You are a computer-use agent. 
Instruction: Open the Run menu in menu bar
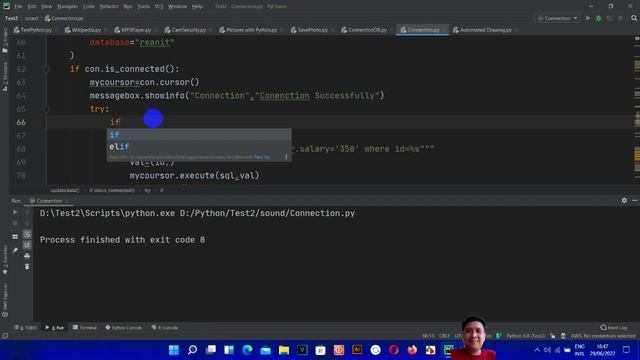coord(128,7)
